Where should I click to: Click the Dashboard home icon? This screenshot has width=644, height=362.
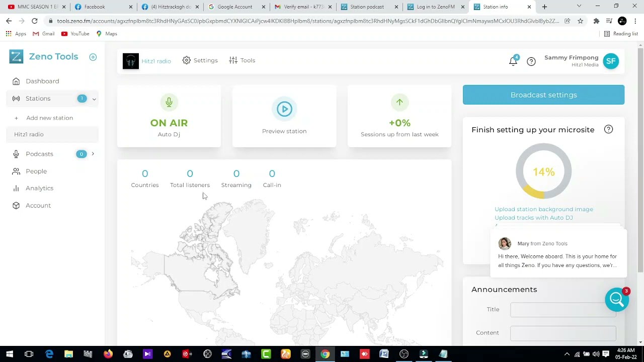tap(16, 81)
